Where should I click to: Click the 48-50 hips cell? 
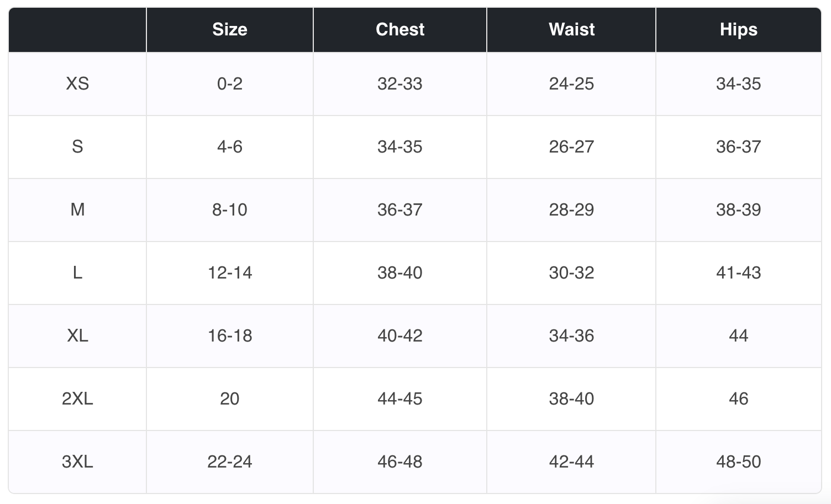(x=739, y=462)
